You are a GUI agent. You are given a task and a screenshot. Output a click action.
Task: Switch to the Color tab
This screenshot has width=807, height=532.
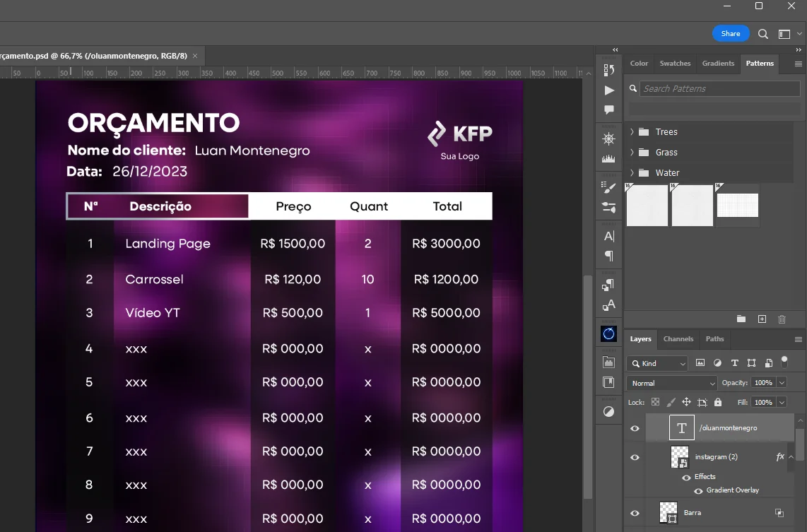(x=640, y=64)
